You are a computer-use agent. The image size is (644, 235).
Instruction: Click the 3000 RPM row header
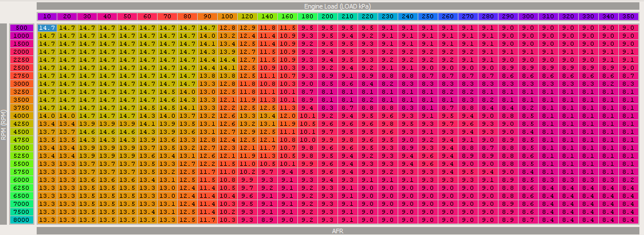pyautogui.click(x=22, y=83)
